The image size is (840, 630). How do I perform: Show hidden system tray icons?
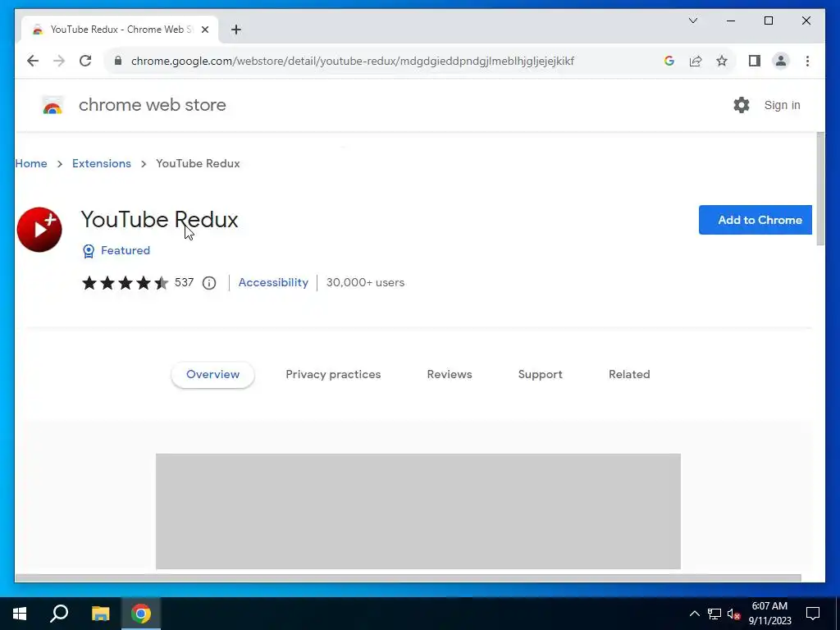click(x=694, y=614)
